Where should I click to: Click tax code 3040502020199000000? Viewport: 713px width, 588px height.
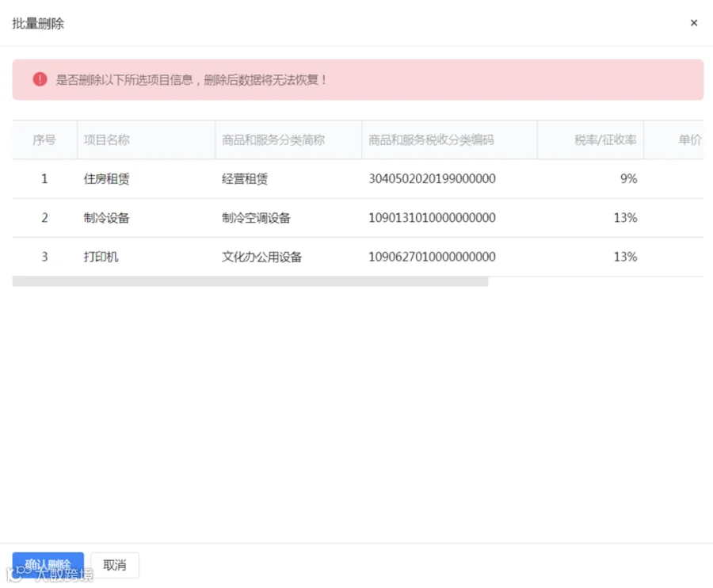[x=432, y=179]
